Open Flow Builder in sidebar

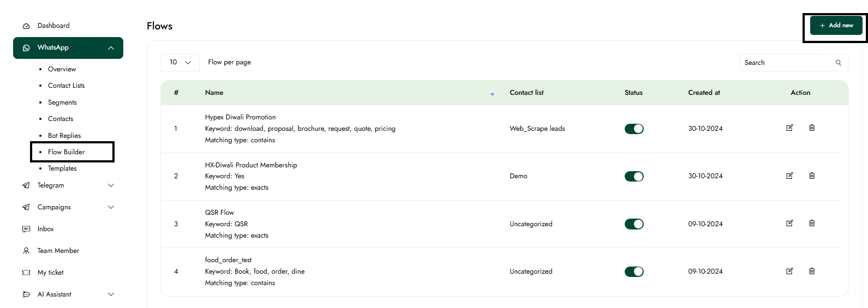[x=67, y=152]
